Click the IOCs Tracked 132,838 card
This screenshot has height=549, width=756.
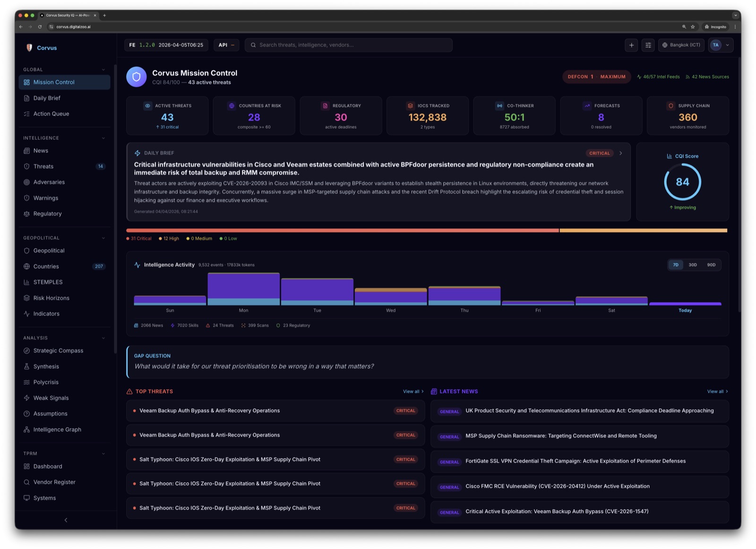(x=428, y=116)
